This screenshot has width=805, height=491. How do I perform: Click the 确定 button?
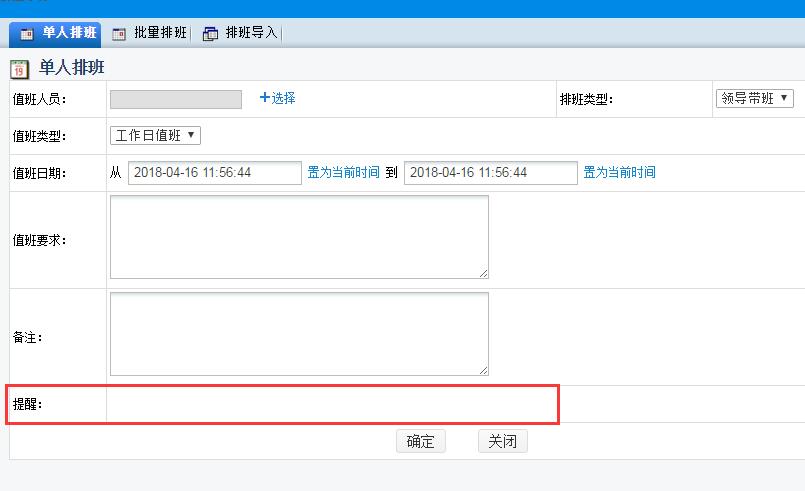click(420, 441)
